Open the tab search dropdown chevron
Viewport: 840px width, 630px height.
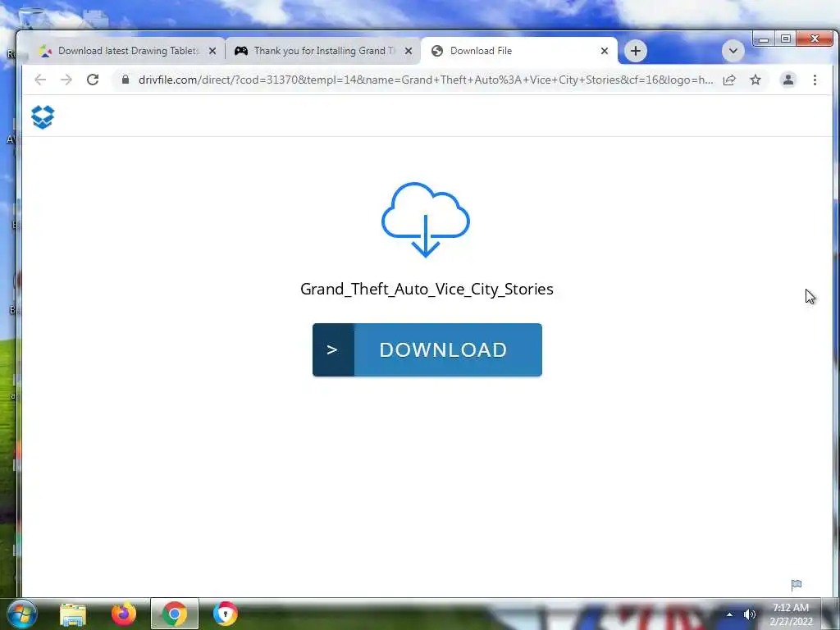pos(733,51)
